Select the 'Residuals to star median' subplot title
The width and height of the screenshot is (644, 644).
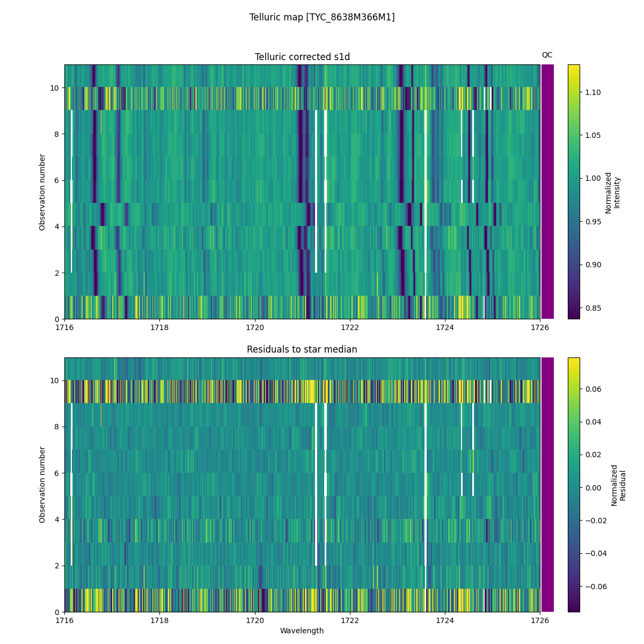[302, 349]
